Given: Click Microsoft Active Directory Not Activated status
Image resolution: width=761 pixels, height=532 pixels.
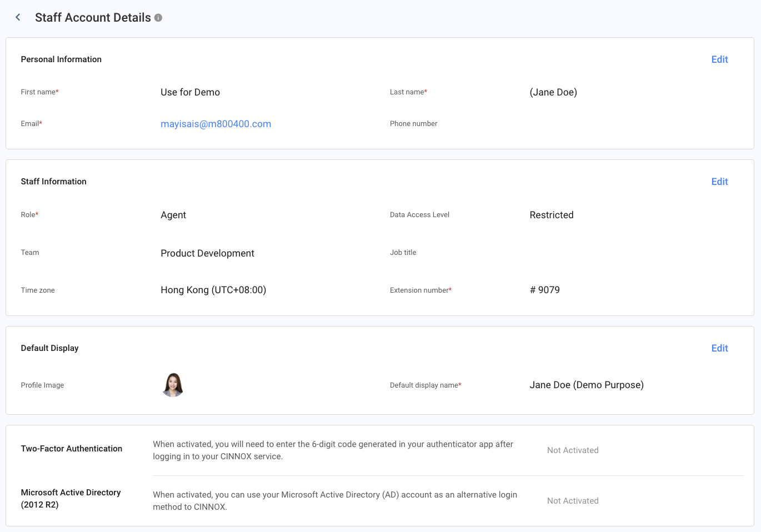Looking at the screenshot, I should [573, 501].
